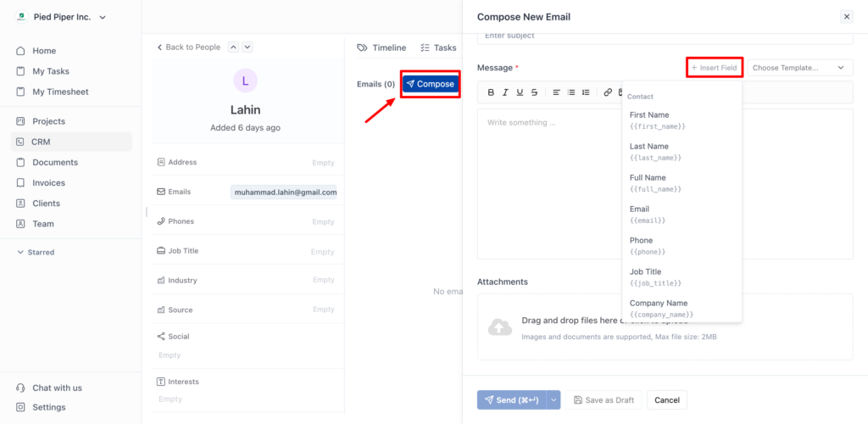Click the empty Source field
868x424 pixels.
(323, 310)
